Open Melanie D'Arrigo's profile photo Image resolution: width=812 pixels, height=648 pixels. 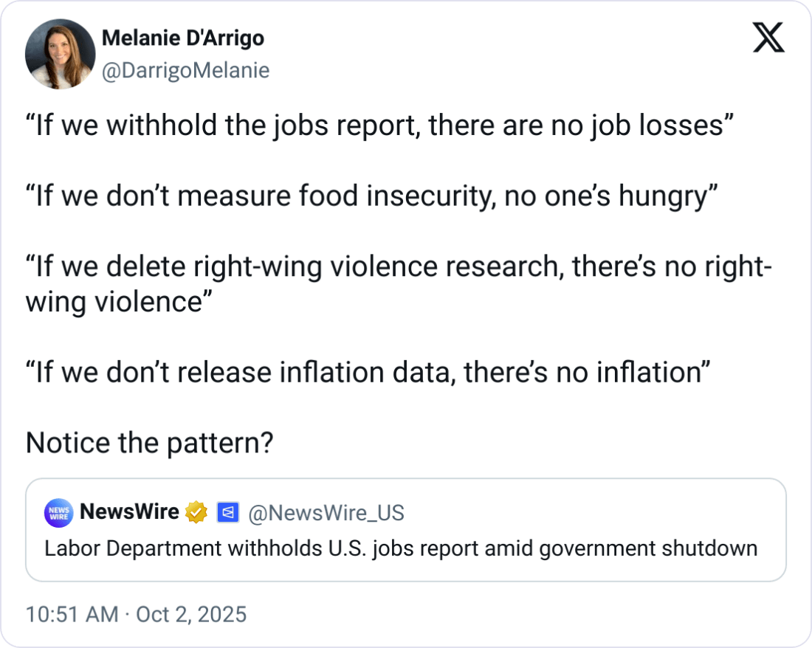(60, 54)
